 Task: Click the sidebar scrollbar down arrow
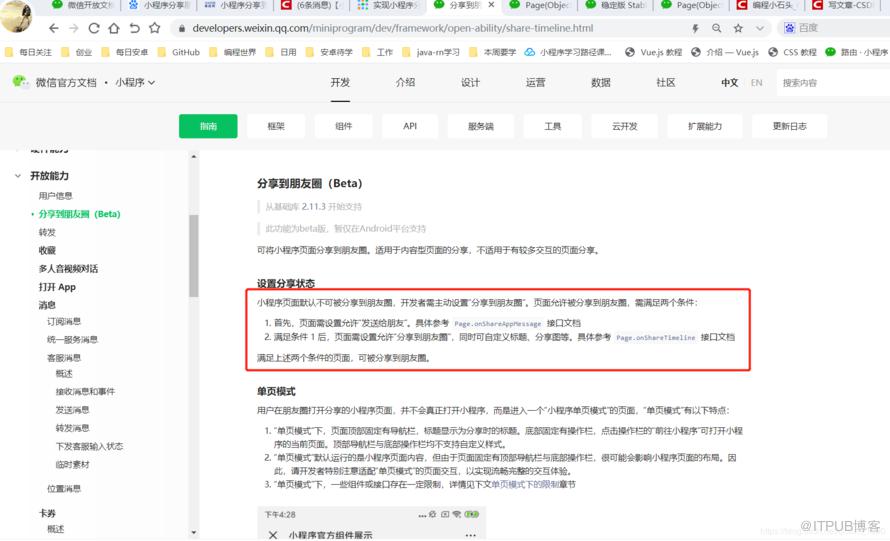pyautogui.click(x=194, y=532)
